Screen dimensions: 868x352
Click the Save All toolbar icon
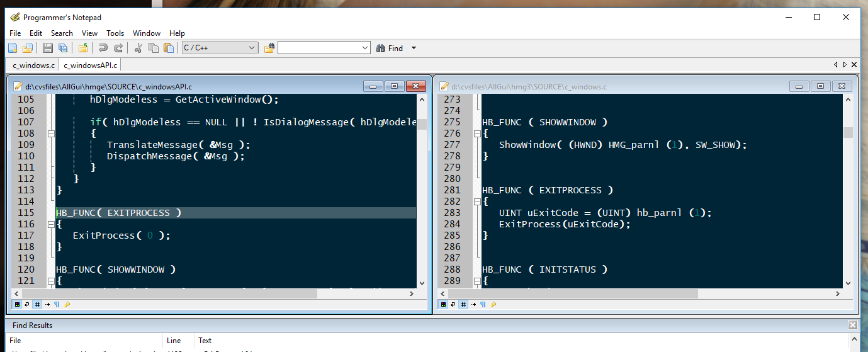[63, 48]
